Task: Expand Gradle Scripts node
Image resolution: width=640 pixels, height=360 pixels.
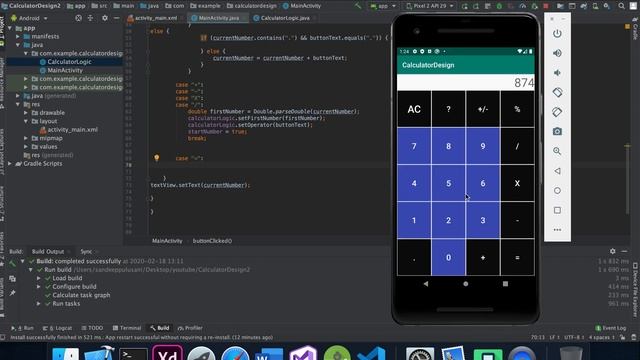Action: 10,164
